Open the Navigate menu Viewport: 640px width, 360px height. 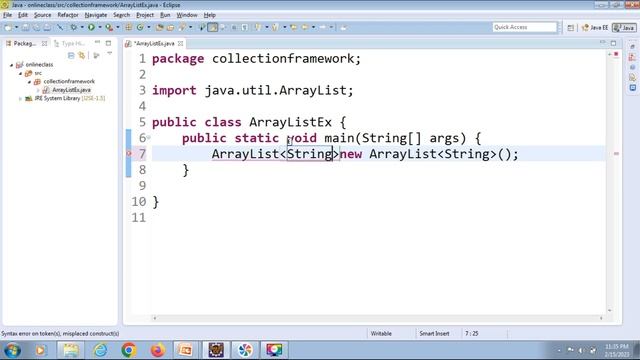[x=96, y=15]
